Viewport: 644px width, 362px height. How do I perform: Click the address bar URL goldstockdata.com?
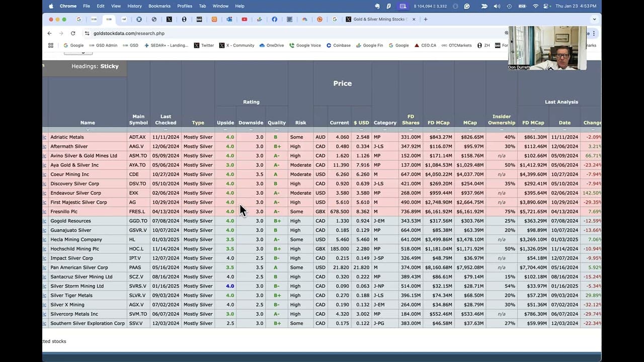(129, 33)
